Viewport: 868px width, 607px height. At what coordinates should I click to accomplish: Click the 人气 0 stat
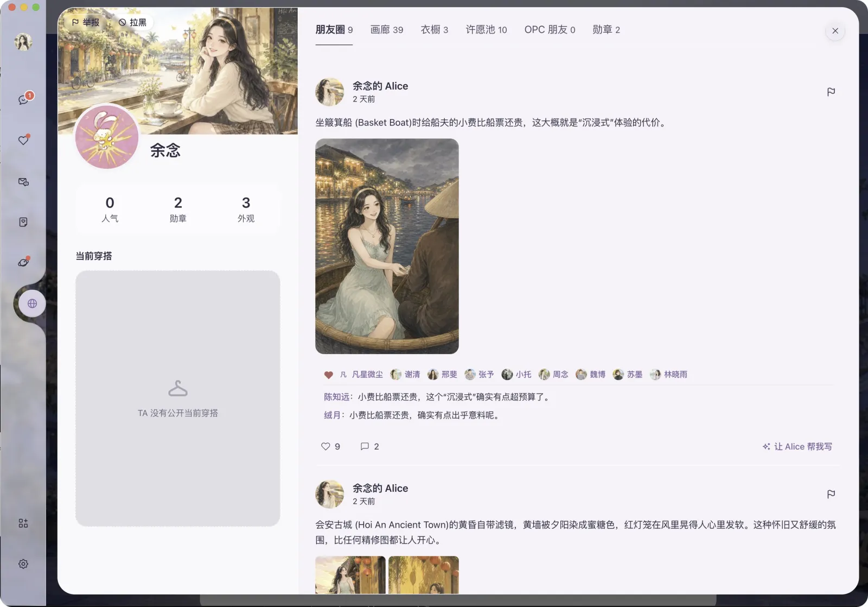tap(110, 209)
